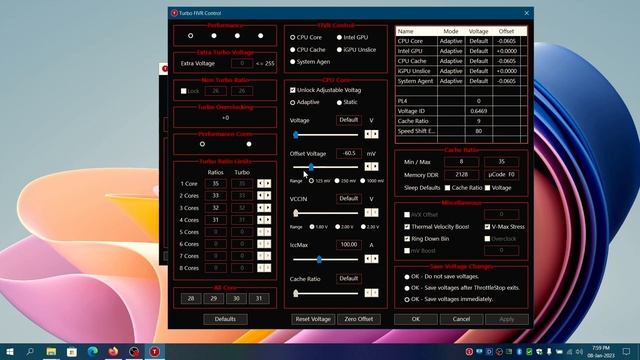Viewport: 640px width, 360px height.
Task: Increase 2 Cores turbo ratio arrow
Action: [x=267, y=196]
